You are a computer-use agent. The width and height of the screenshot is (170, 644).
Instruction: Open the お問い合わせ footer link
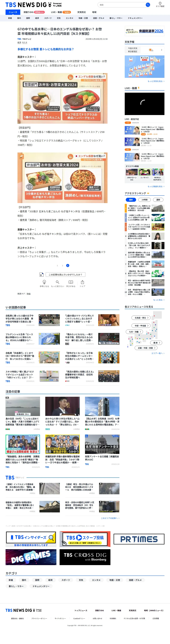coord(97,618)
